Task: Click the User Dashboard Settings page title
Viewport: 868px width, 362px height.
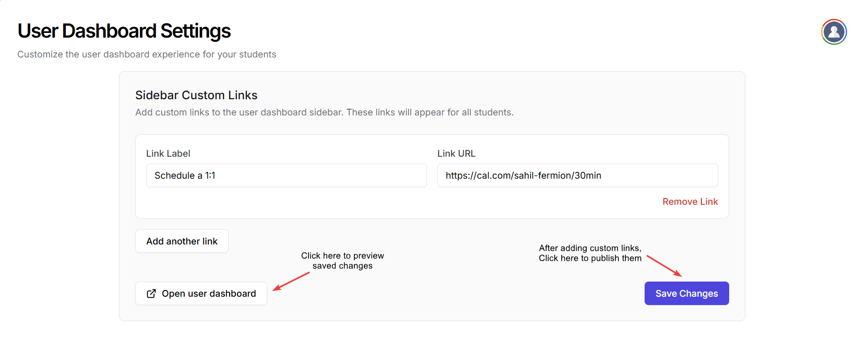Action: 124,31
